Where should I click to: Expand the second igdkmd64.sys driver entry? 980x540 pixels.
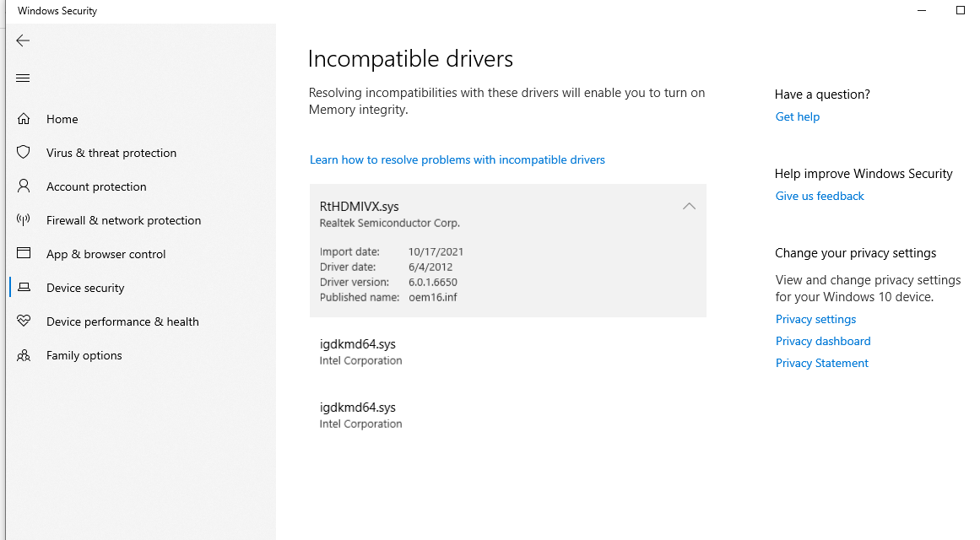[x=507, y=414]
